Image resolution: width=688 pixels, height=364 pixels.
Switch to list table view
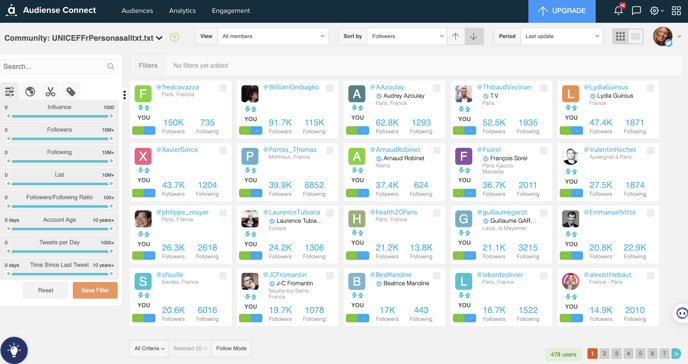point(635,36)
